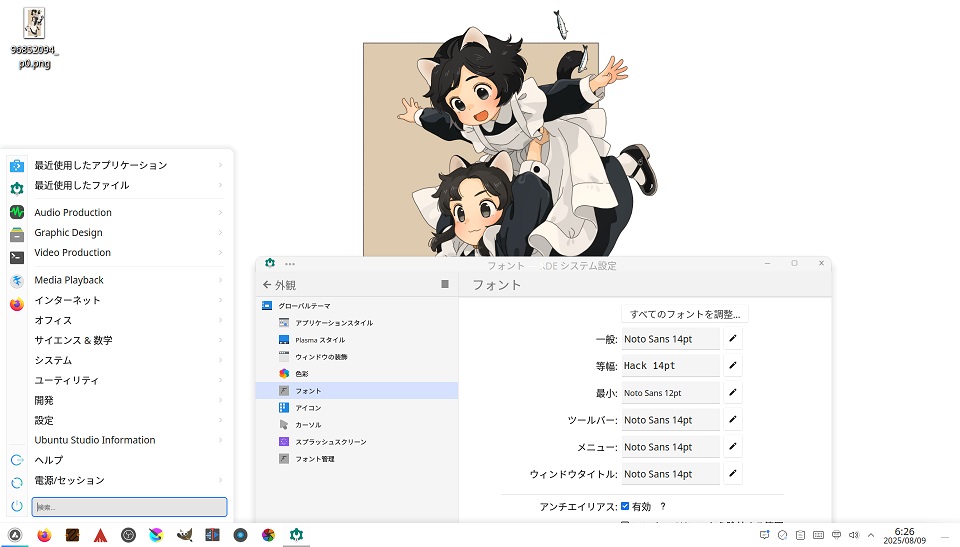Open the OBS Studio icon in the taskbar
The width and height of the screenshot is (960, 547).
[x=129, y=535]
